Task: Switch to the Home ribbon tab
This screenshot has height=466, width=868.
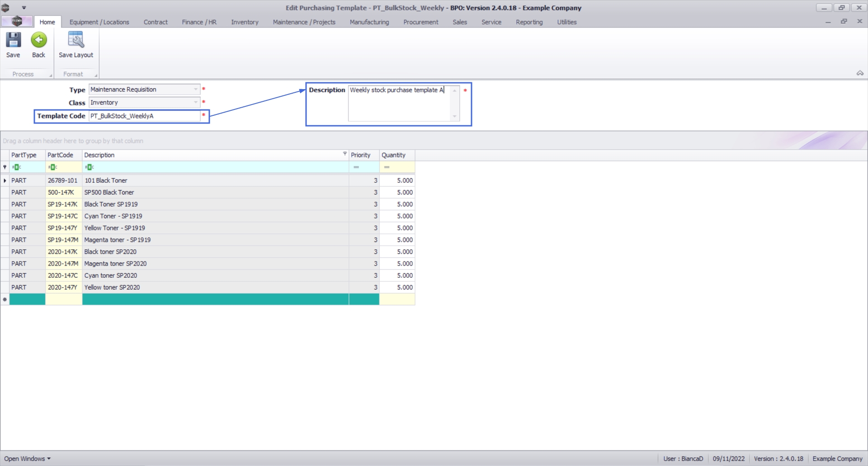Action: [47, 22]
